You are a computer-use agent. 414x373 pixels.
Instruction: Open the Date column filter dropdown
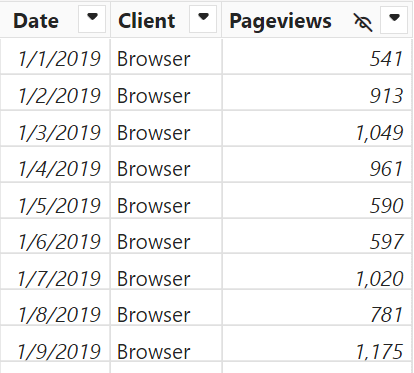point(92,19)
